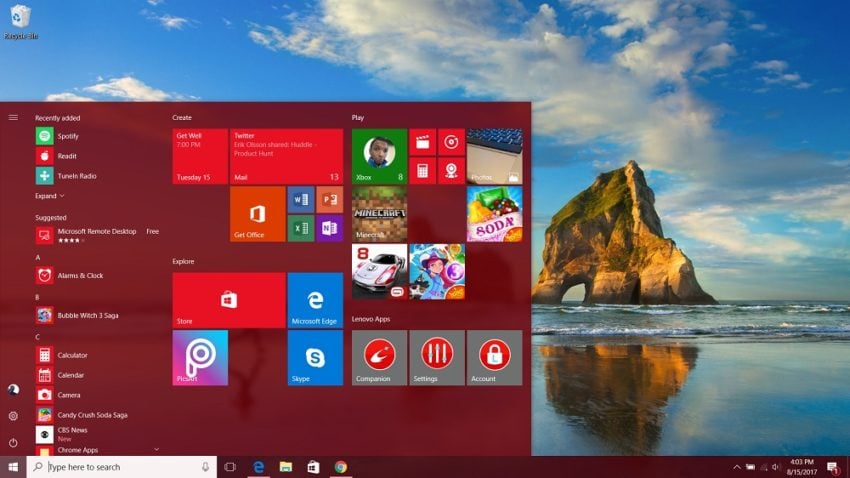850x478 pixels.
Task: Open Excel tile
Action: [301, 228]
